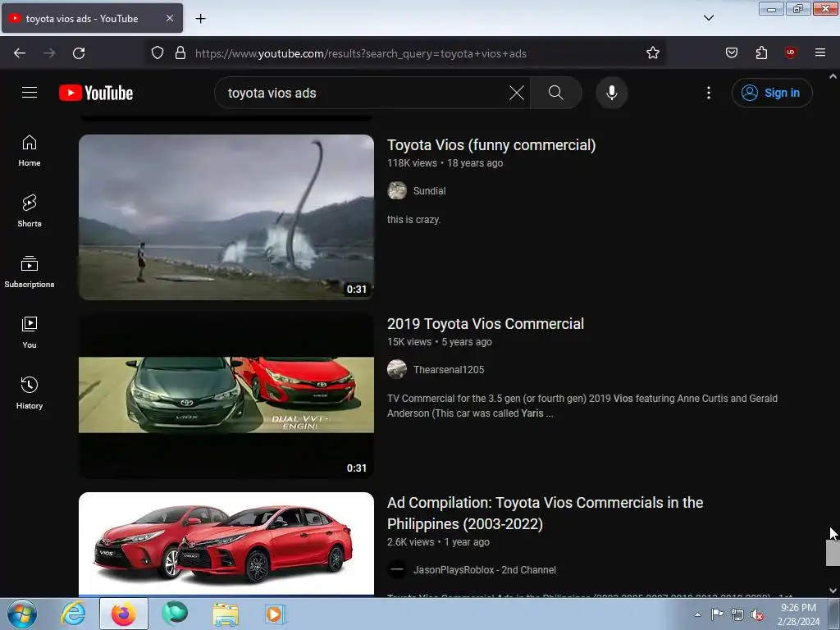Screen dimensions: 840x630
Task: Open Windows Media Player from taskbar
Action: click(276, 614)
